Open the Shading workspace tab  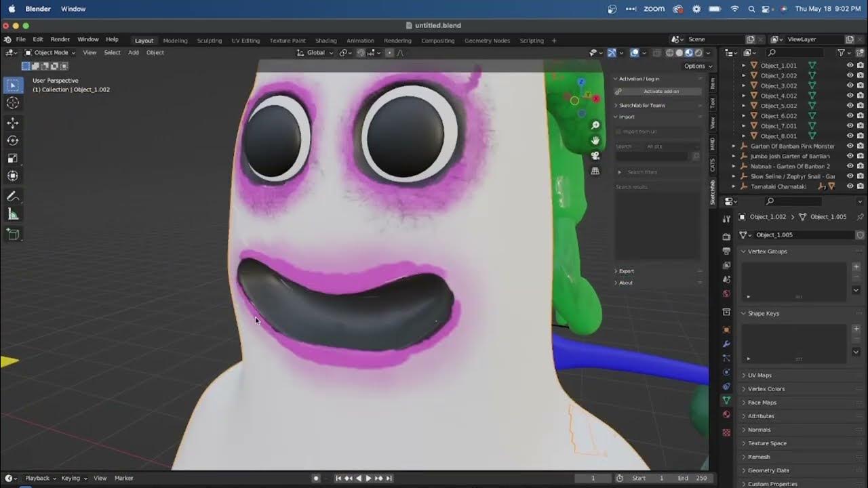tap(326, 41)
